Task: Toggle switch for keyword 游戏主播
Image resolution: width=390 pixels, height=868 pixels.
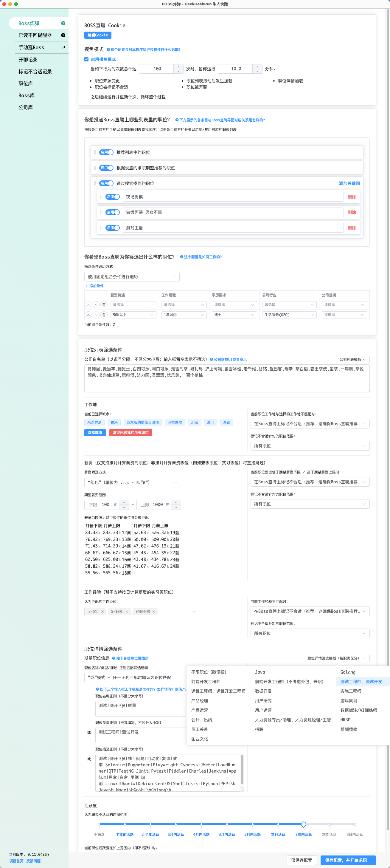Action: [x=113, y=228]
